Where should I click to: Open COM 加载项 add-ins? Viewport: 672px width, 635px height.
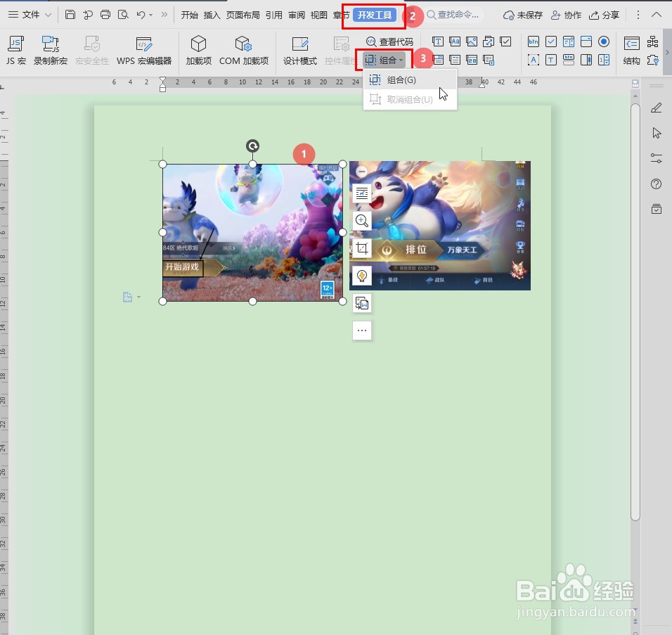pyautogui.click(x=244, y=51)
